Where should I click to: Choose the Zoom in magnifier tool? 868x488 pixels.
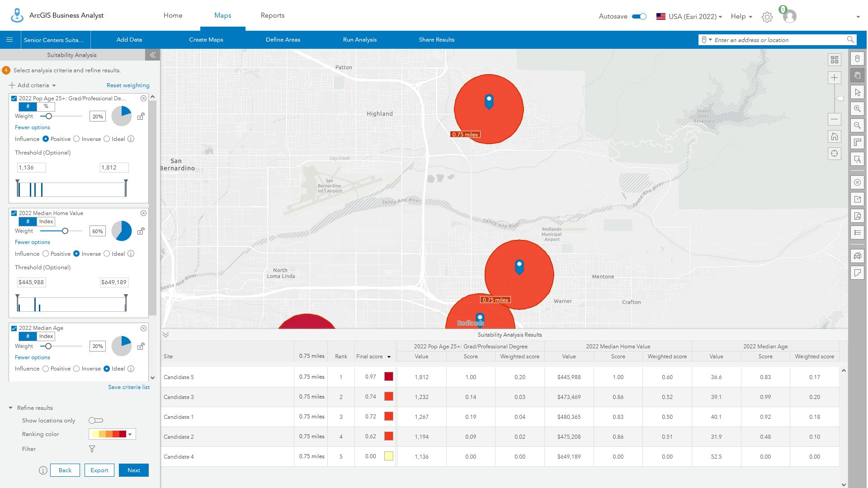tap(857, 108)
